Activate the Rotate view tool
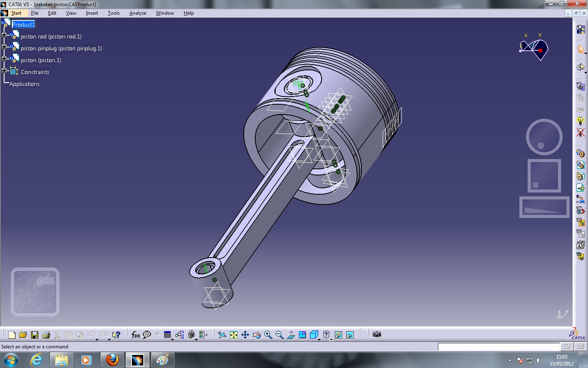Viewport: 588px width, 368px height. pos(256,334)
